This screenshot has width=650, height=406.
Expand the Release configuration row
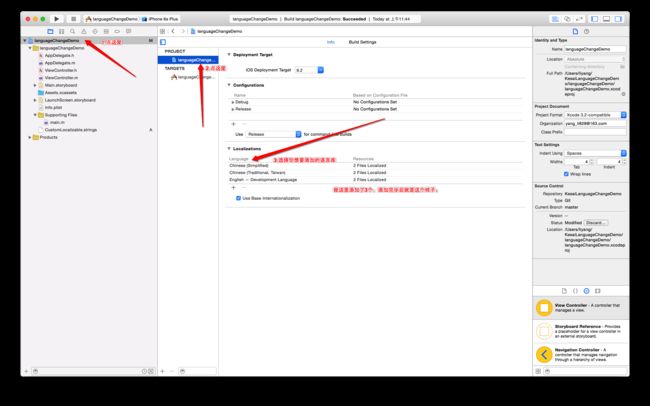(233, 109)
